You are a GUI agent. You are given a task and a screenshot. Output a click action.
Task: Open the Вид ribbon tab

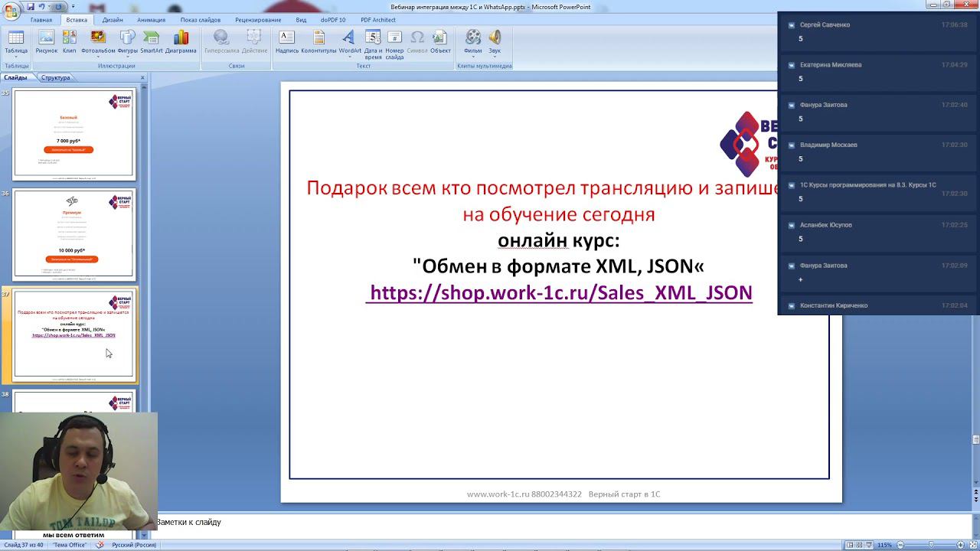click(x=301, y=20)
